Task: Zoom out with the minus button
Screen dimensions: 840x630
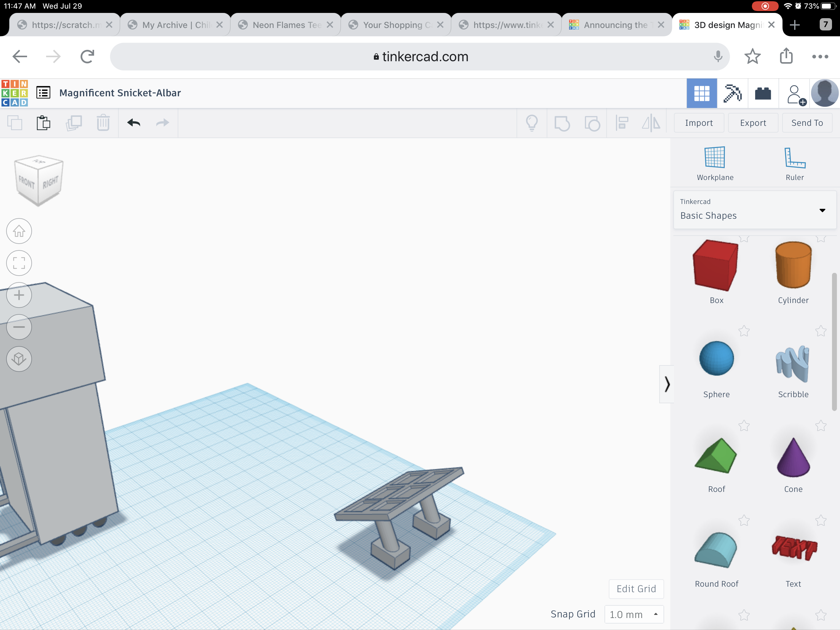Action: pos(19,327)
